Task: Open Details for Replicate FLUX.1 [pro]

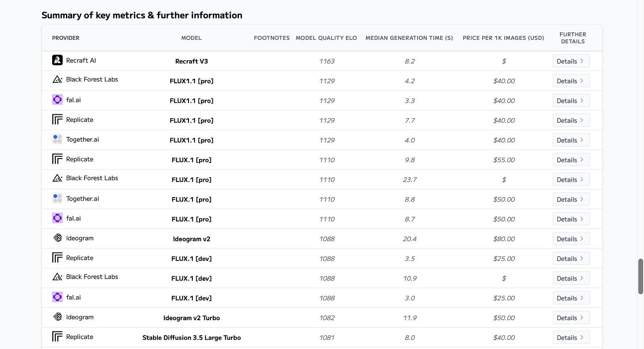Action: pos(571,160)
